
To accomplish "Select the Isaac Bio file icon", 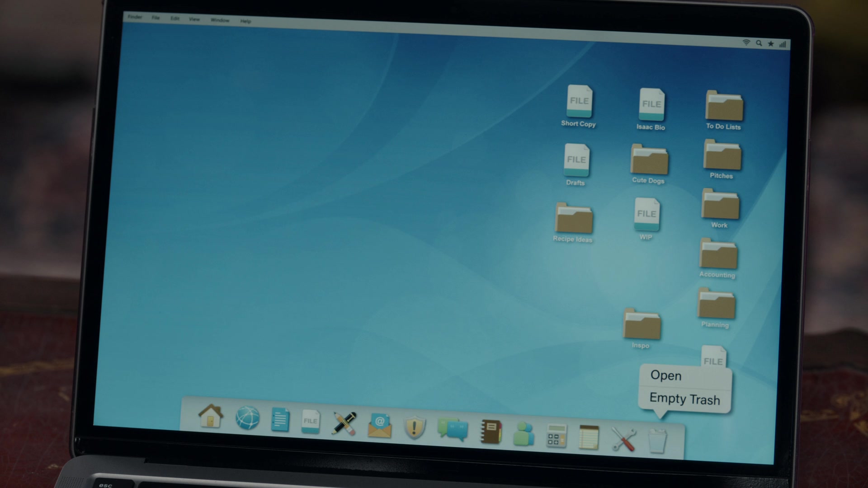I will point(651,109).
